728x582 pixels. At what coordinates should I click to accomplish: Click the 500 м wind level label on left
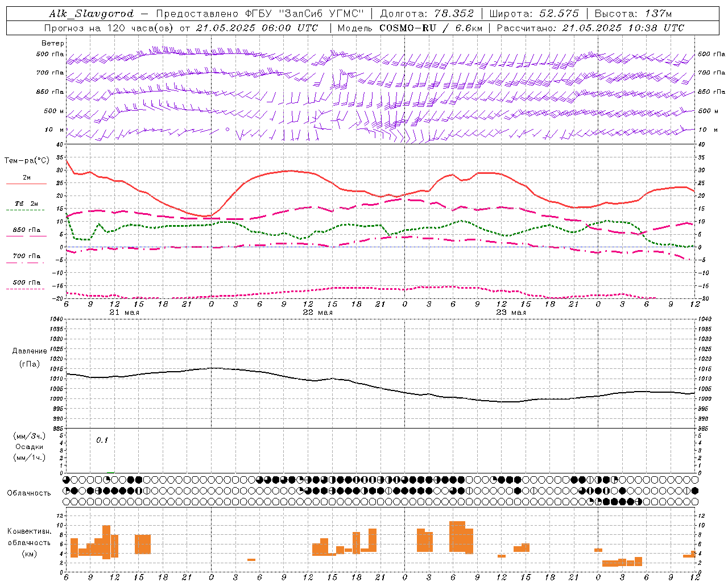(54, 111)
